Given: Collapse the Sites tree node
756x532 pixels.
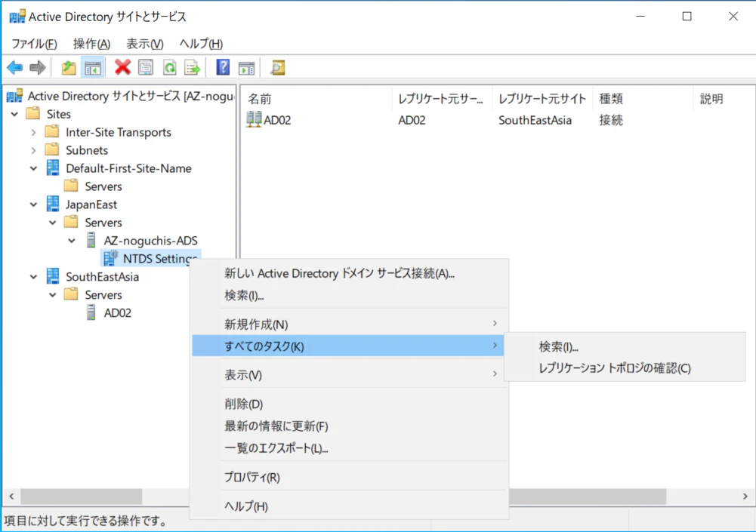Looking at the screenshot, I should coord(14,114).
